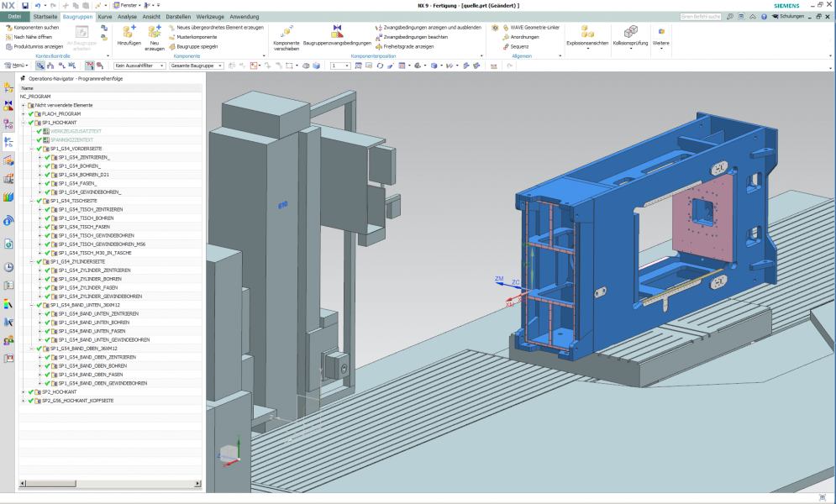
Task: Click the Befehl suchen search field
Action: pyautogui.click(x=699, y=16)
